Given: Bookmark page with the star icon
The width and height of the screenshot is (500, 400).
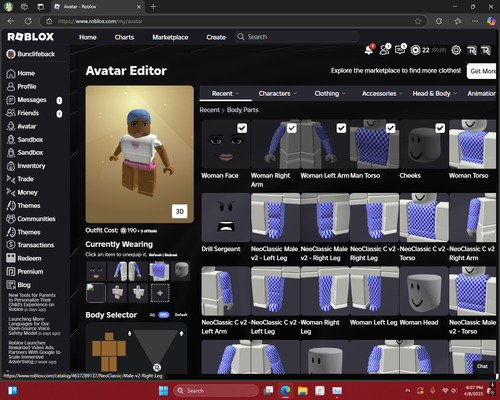Looking at the screenshot, I should (418, 21).
